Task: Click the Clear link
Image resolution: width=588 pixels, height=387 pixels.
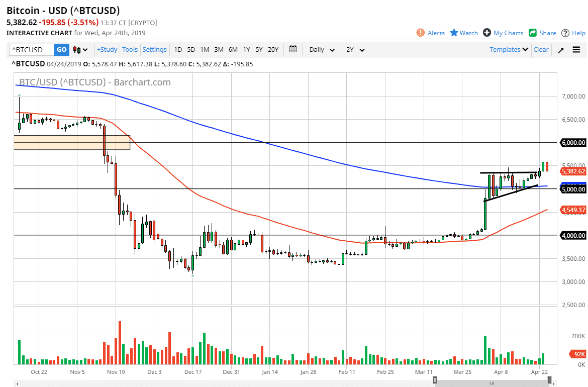Action: coord(541,49)
